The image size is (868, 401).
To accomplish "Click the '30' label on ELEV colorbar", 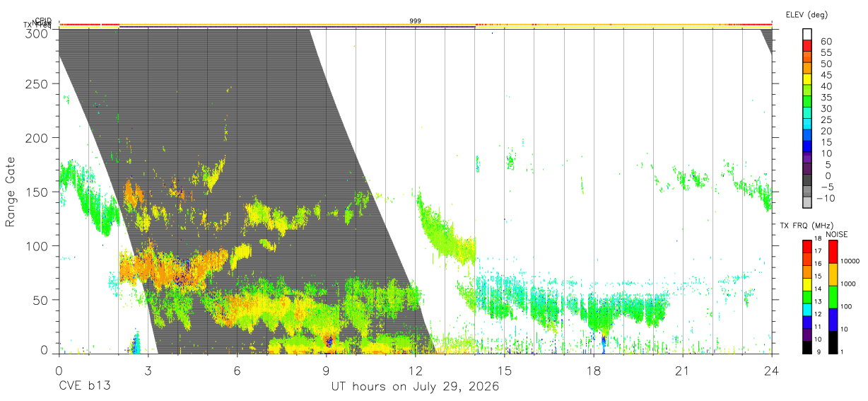I will (826, 108).
